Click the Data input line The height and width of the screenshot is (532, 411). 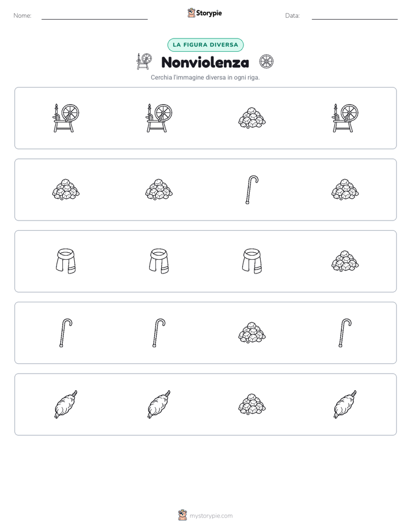pyautogui.click(x=355, y=16)
